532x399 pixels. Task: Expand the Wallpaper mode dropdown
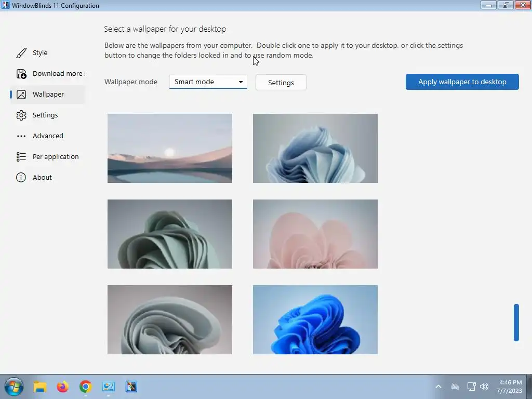point(208,82)
